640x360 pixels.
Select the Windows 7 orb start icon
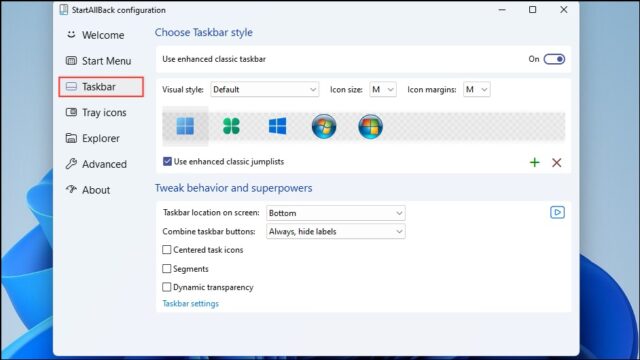[x=324, y=126]
